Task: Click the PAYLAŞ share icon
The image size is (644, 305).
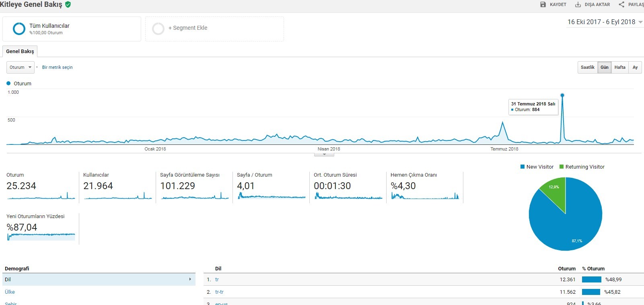Action: [621, 4]
